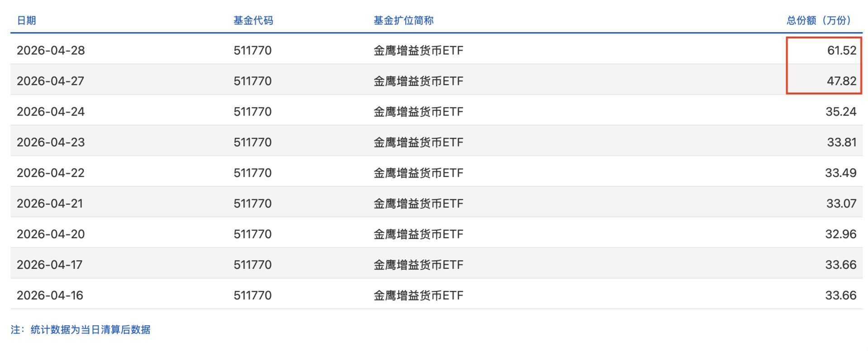
Task: Click the 日期 column header
Action: tap(26, 20)
